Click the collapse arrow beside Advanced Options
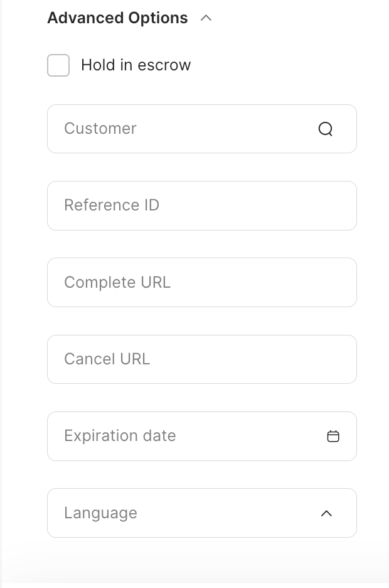Image resolution: width=389 pixels, height=588 pixels. [206, 19]
